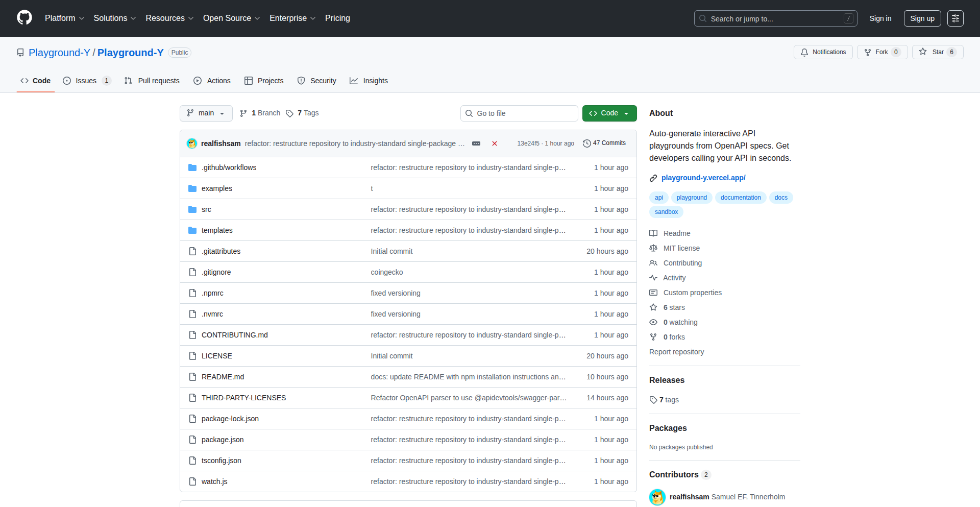Viewport: 980px width, 507px height.
Task: Click the Readme book icon
Action: 654,233
